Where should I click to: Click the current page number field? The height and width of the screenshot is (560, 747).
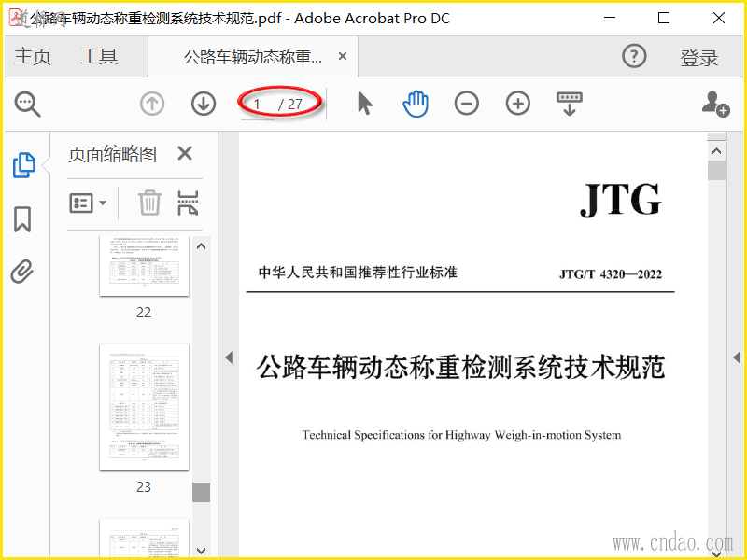click(x=258, y=104)
